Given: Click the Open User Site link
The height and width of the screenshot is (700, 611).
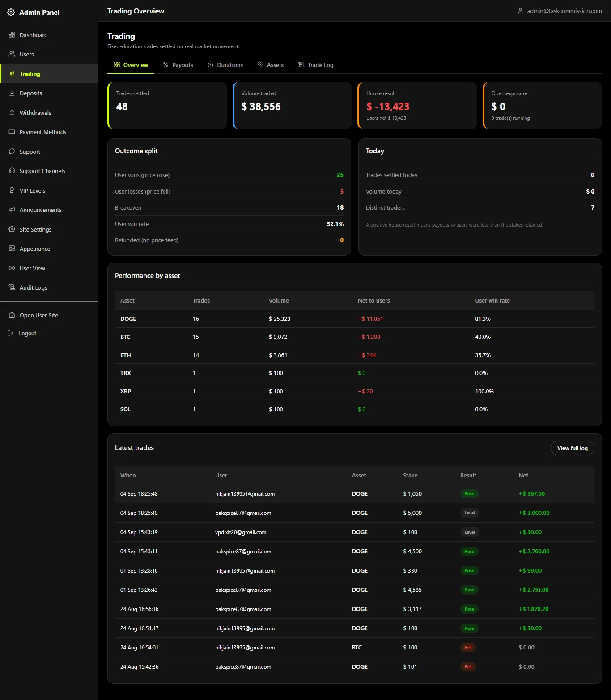Looking at the screenshot, I should (49, 315).
